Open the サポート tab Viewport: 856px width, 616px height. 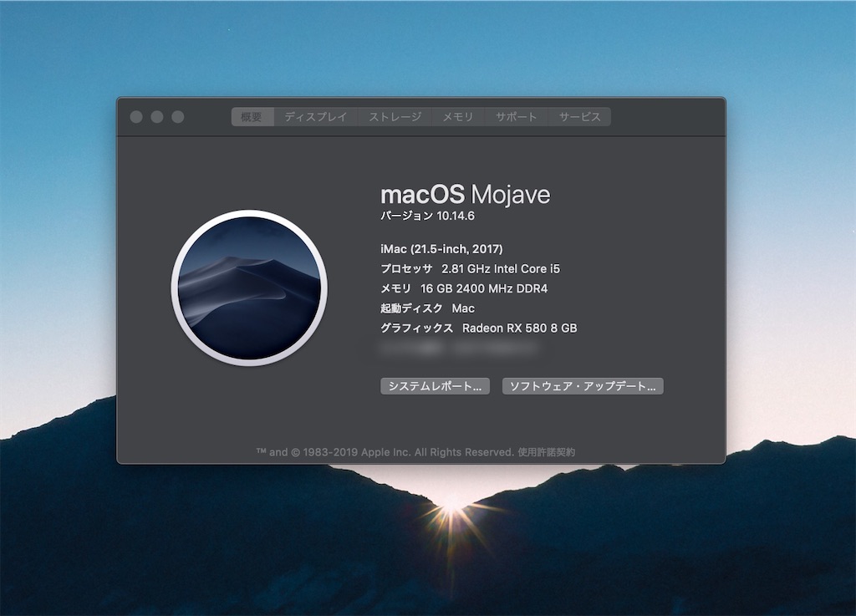pyautogui.click(x=516, y=117)
